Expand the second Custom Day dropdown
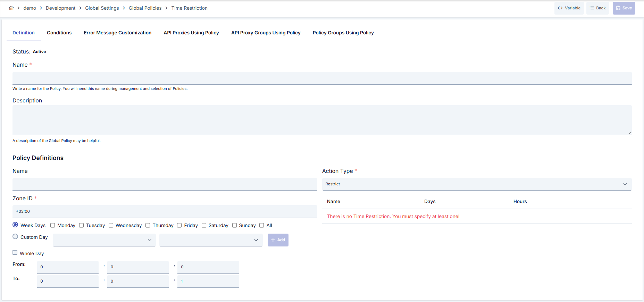 click(x=211, y=240)
